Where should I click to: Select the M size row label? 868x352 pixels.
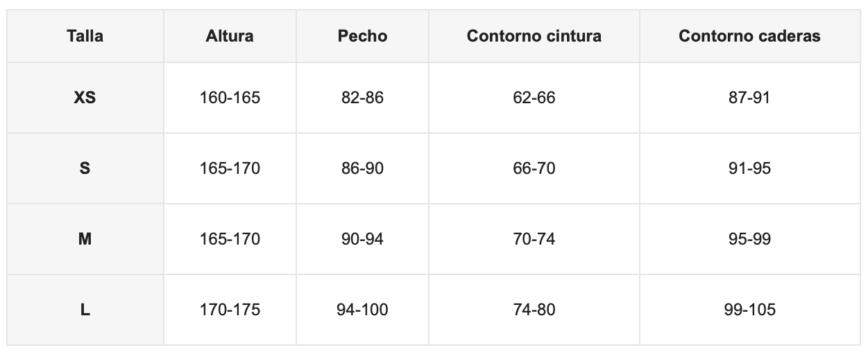(x=85, y=239)
